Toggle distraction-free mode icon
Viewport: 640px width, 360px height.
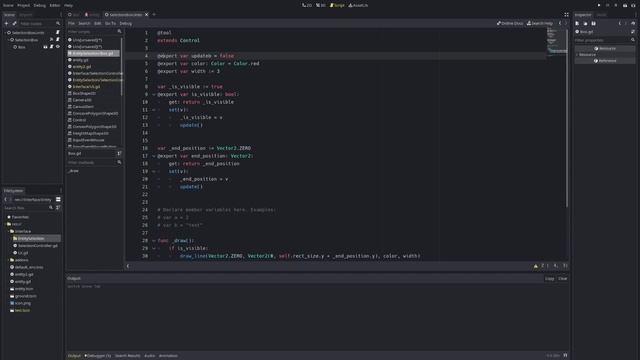(566, 15)
